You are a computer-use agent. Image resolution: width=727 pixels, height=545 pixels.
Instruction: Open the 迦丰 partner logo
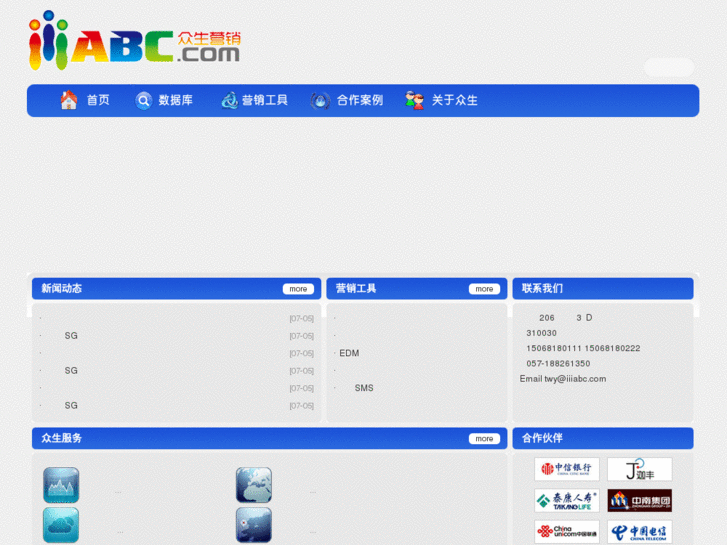coord(640,469)
